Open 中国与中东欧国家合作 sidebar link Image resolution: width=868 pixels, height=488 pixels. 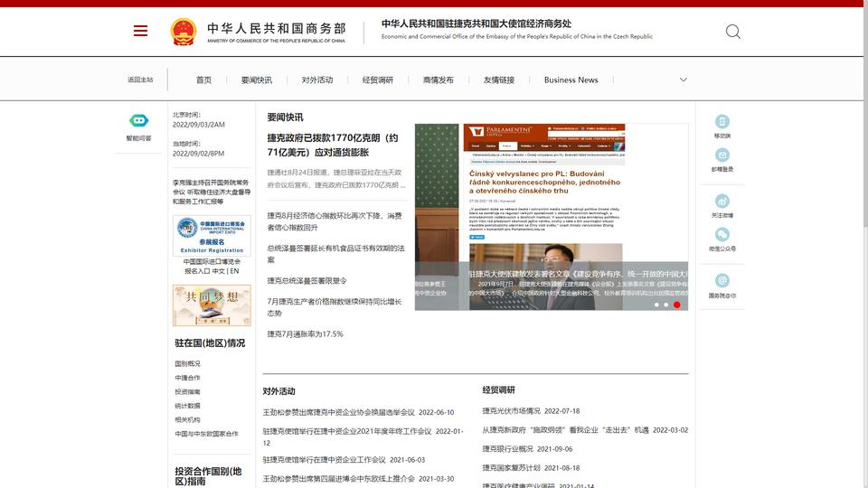[206, 434]
